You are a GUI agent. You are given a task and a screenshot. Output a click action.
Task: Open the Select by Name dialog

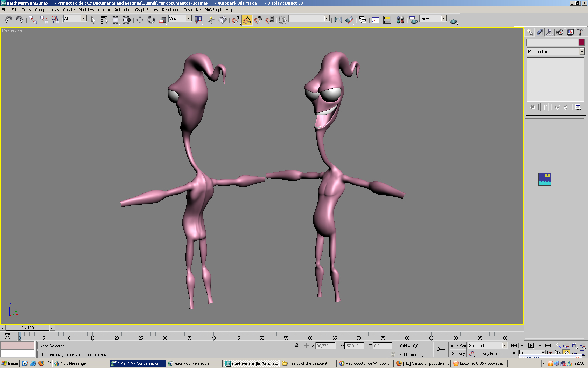(104, 20)
